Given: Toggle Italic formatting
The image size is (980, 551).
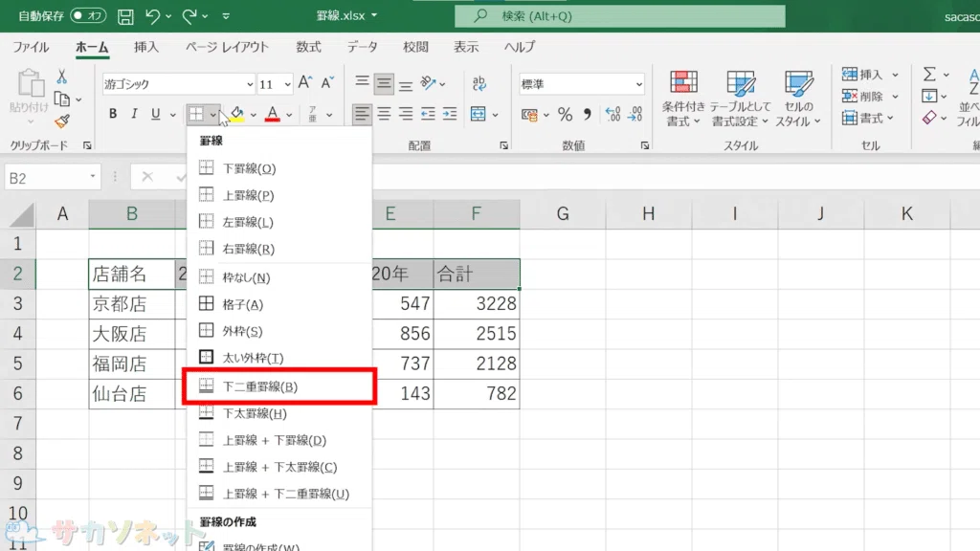Looking at the screenshot, I should click(134, 114).
